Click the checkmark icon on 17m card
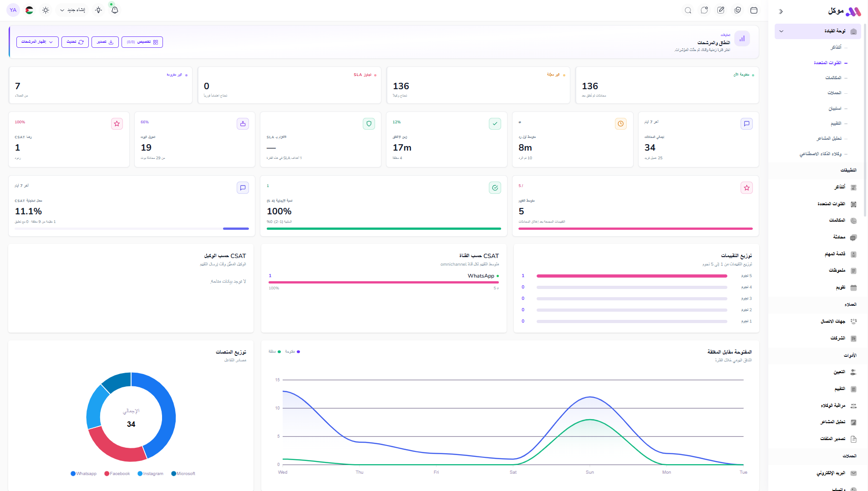 coord(495,124)
